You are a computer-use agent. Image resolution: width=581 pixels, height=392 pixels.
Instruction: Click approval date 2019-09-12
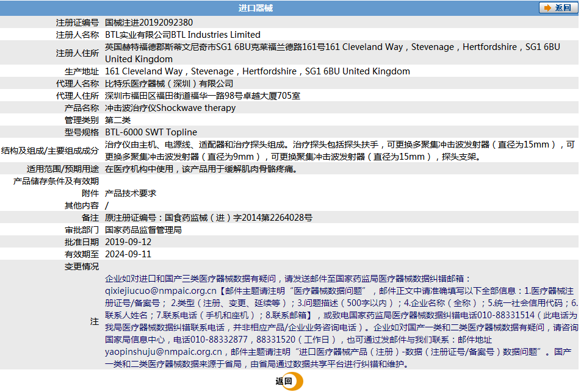tap(128, 242)
